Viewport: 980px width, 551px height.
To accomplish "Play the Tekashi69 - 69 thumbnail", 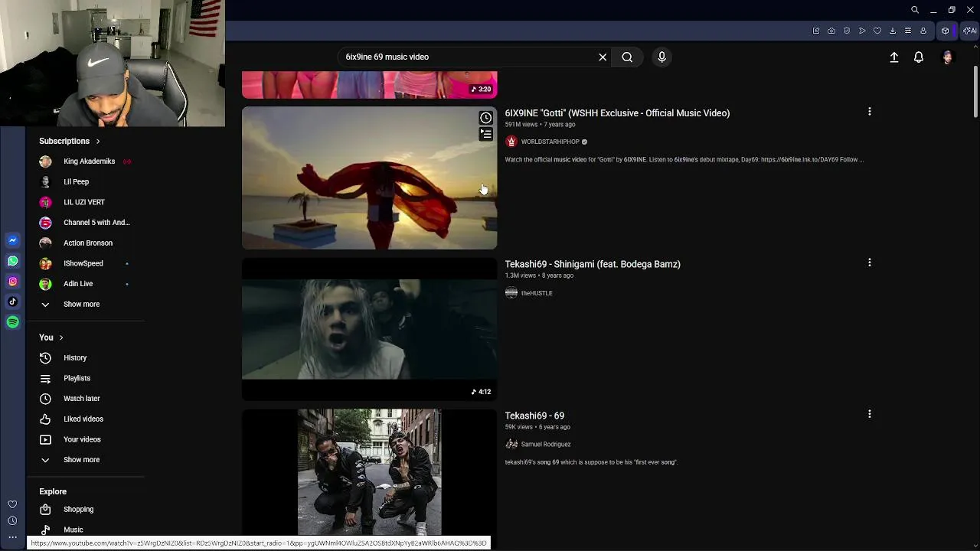I will pos(369,471).
